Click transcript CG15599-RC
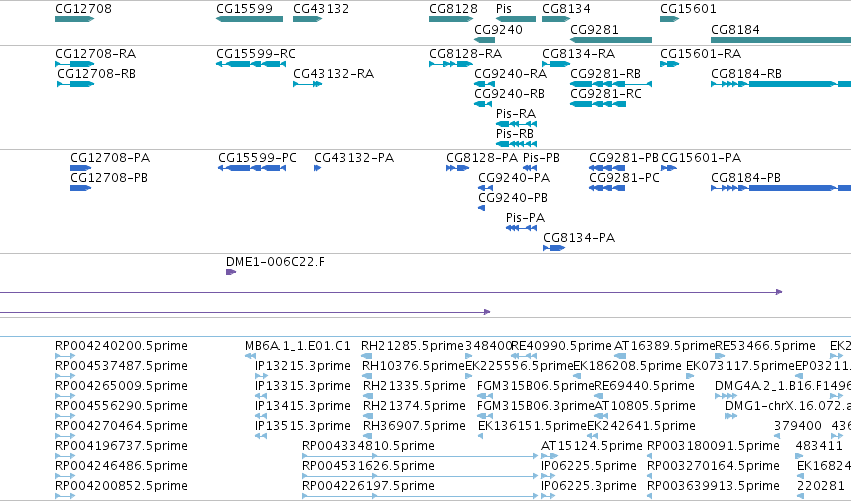 pos(251,64)
